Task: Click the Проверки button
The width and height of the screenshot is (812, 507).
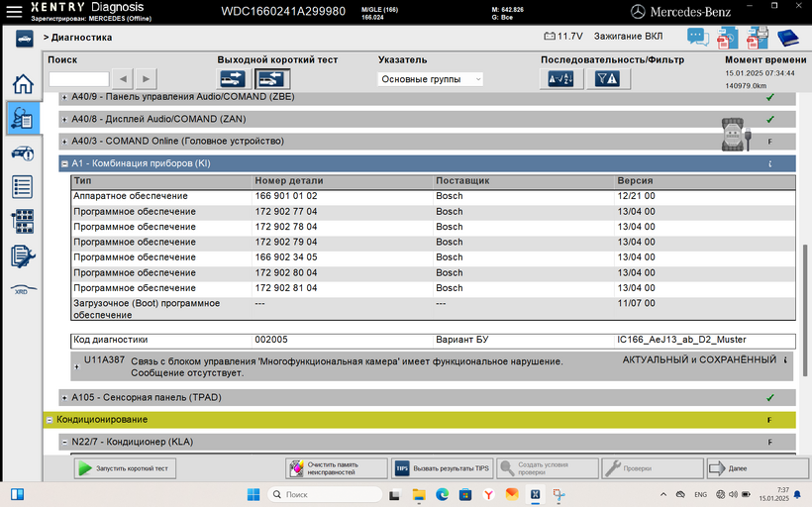Action: coord(653,468)
